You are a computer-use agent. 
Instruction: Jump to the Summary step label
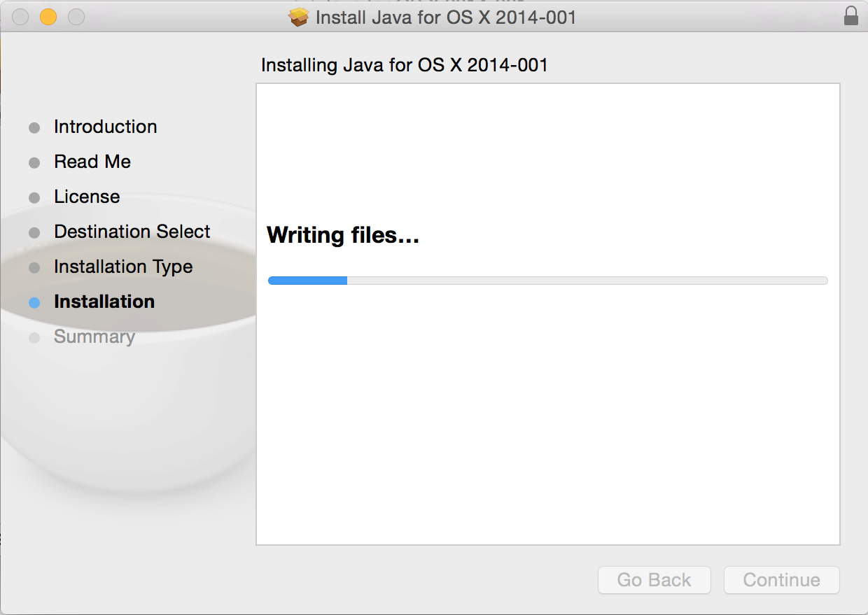[94, 337]
